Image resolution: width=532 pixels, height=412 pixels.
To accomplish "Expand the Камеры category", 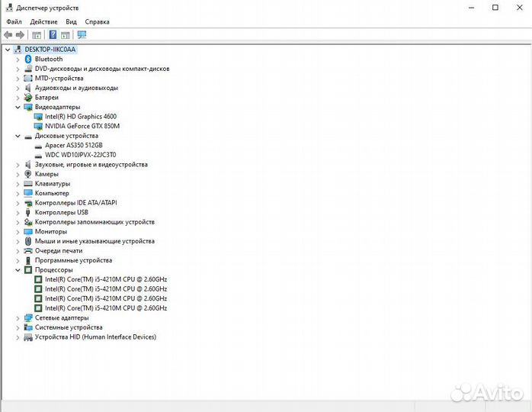I will (x=18, y=174).
